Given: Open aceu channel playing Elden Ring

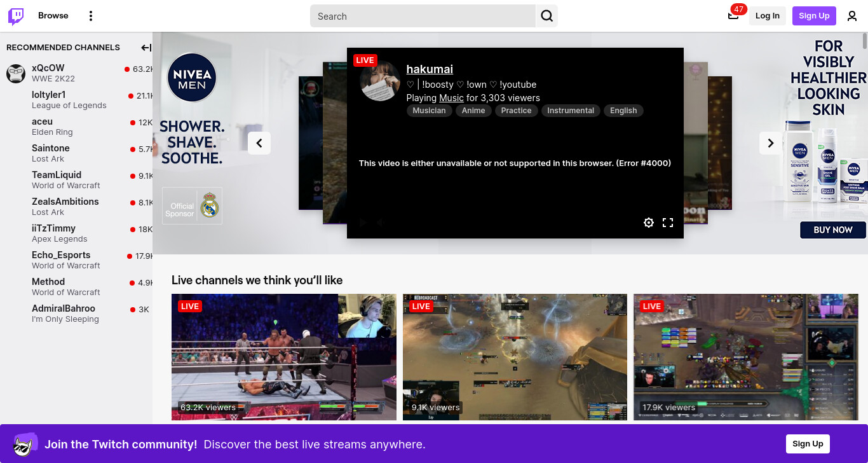Looking at the screenshot, I should pyautogui.click(x=76, y=127).
